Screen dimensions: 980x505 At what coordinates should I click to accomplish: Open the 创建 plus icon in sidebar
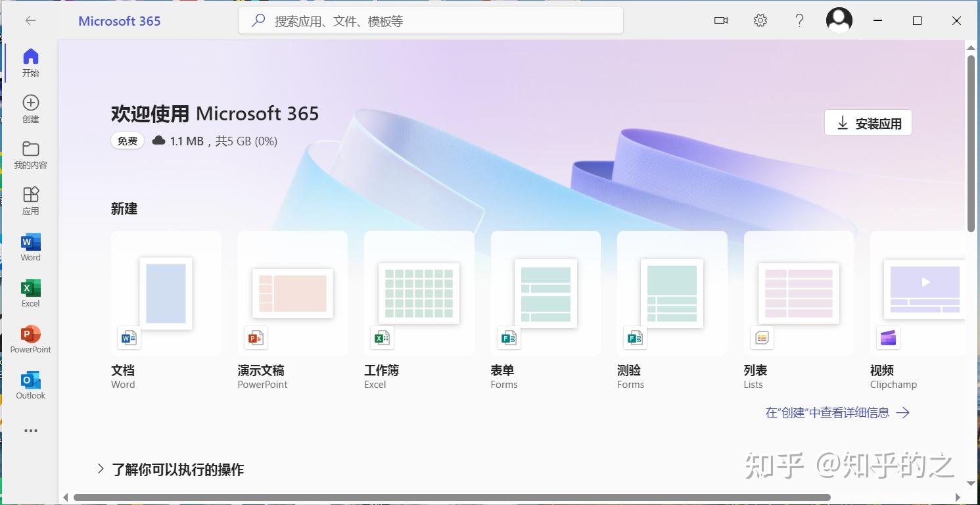coord(31,103)
